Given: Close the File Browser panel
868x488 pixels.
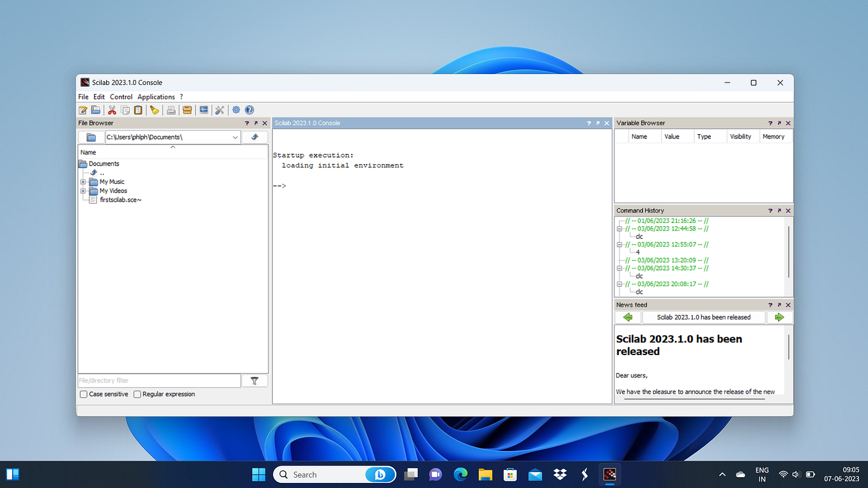Looking at the screenshot, I should 265,123.
